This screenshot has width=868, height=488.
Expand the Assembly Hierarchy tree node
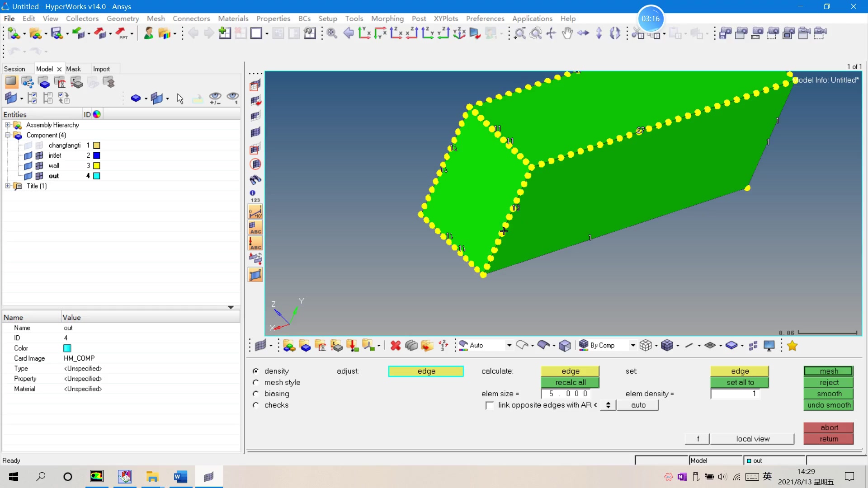tap(8, 125)
